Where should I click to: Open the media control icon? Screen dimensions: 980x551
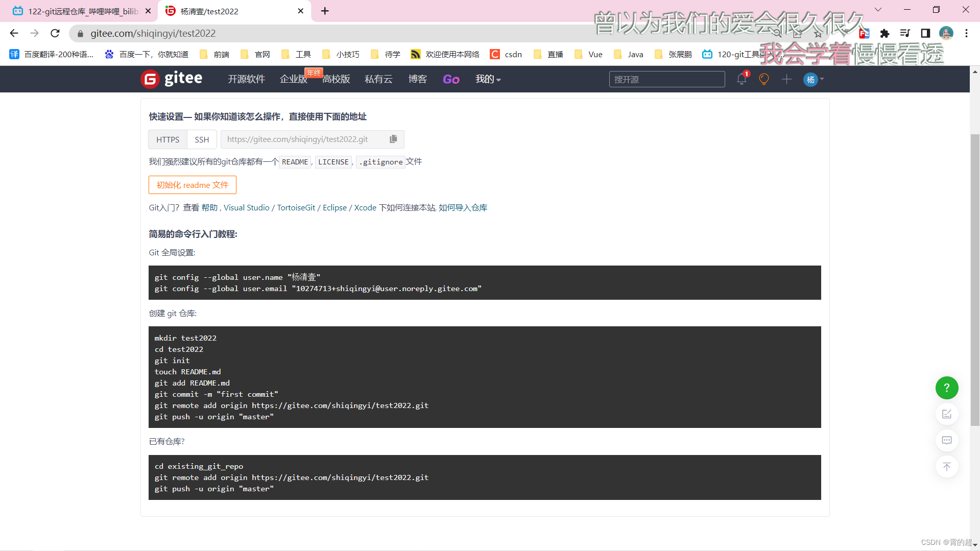tap(905, 33)
